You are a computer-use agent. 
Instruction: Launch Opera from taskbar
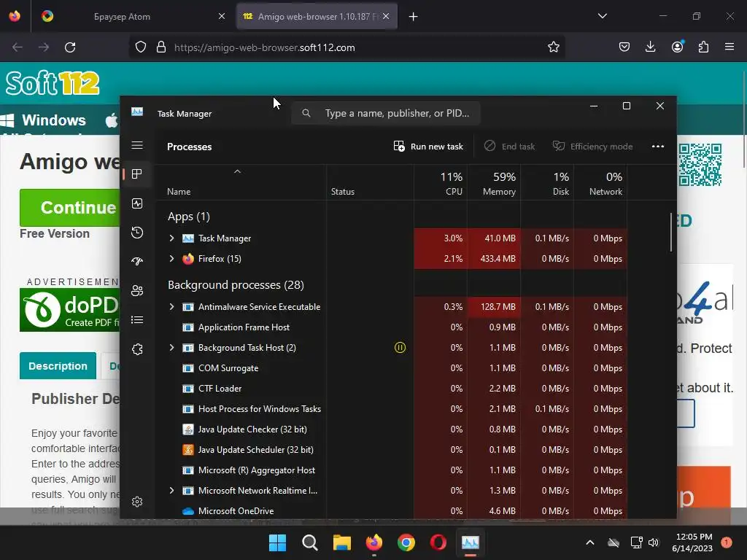[438, 542]
